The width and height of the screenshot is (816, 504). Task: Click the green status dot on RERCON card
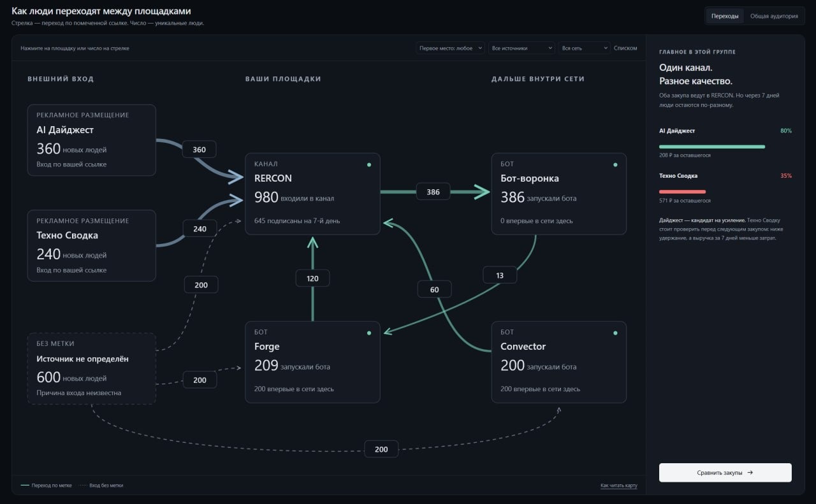pos(369,164)
